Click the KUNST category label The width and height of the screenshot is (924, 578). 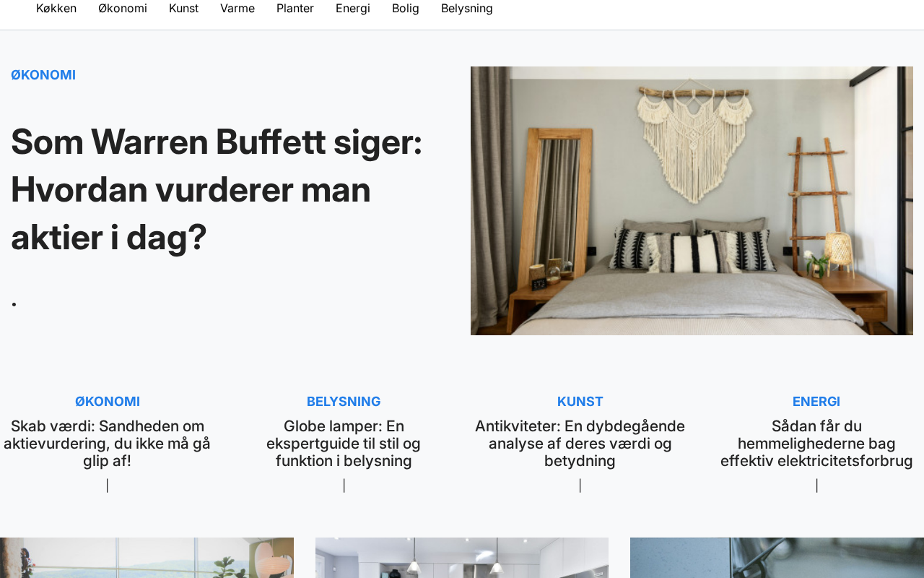pos(580,402)
